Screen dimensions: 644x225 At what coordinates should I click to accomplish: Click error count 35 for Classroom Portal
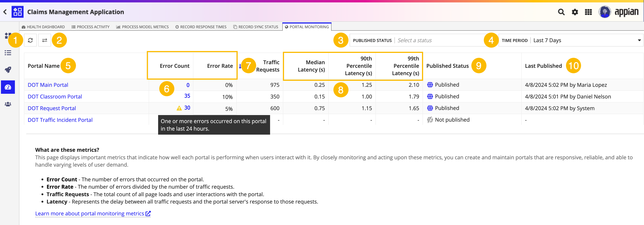[187, 96]
